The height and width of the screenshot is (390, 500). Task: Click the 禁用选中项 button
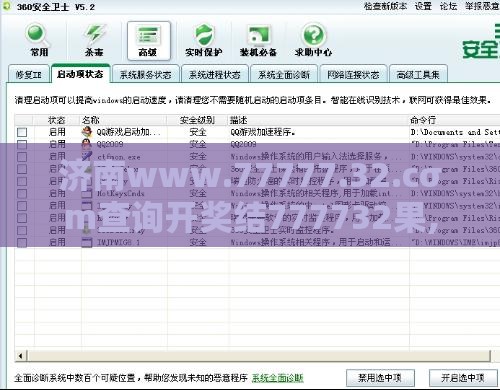380,378
